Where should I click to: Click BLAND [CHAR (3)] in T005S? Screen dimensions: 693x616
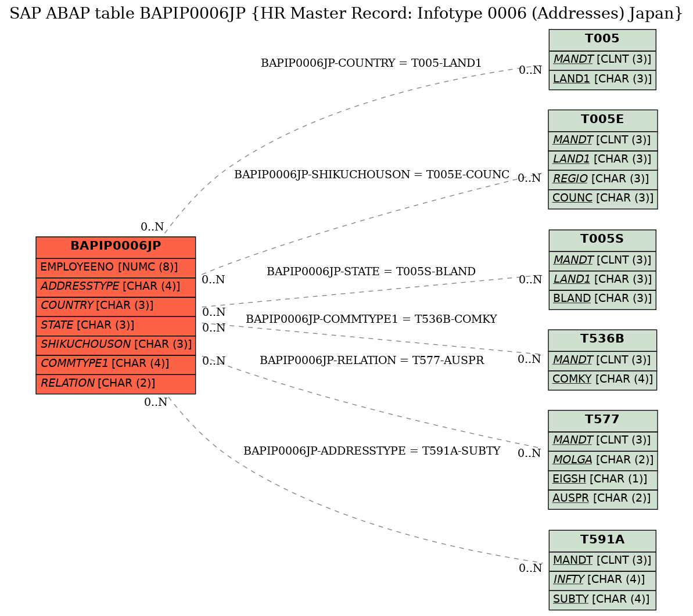602,300
